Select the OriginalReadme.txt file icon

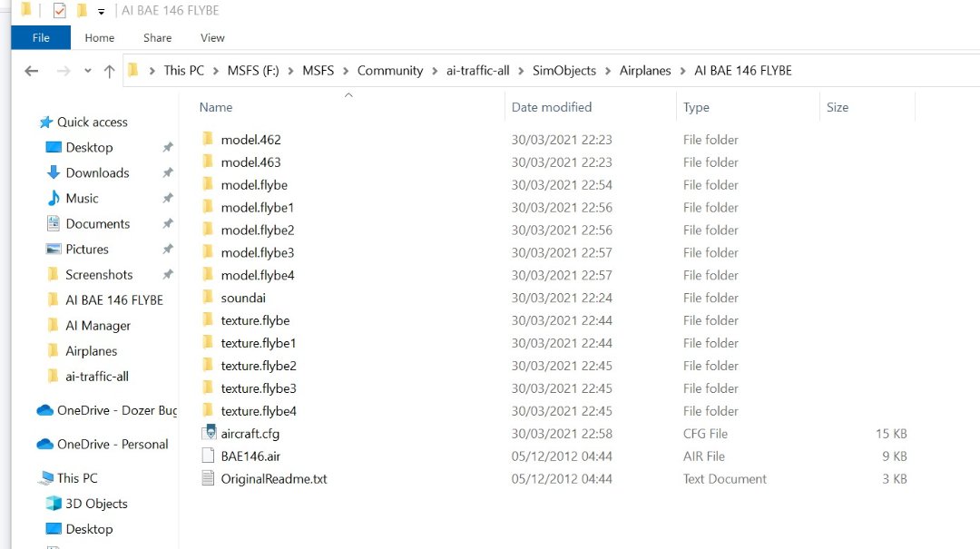click(x=208, y=478)
